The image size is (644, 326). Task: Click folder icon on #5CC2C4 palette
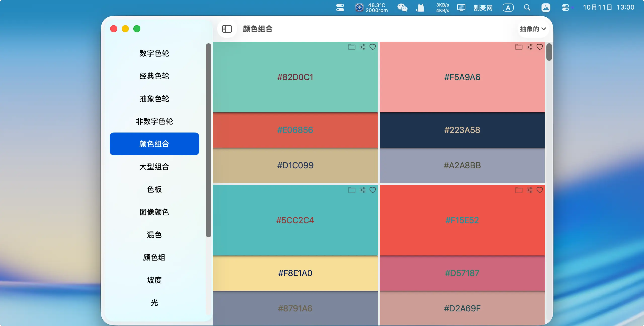(351, 190)
